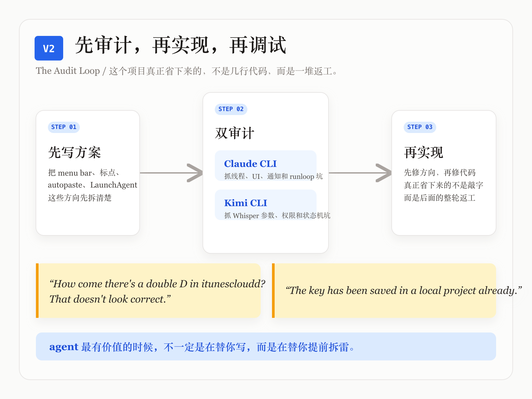The image size is (532, 399).
Task: Click the Claude CLI blue heading text
Action: coord(250,164)
